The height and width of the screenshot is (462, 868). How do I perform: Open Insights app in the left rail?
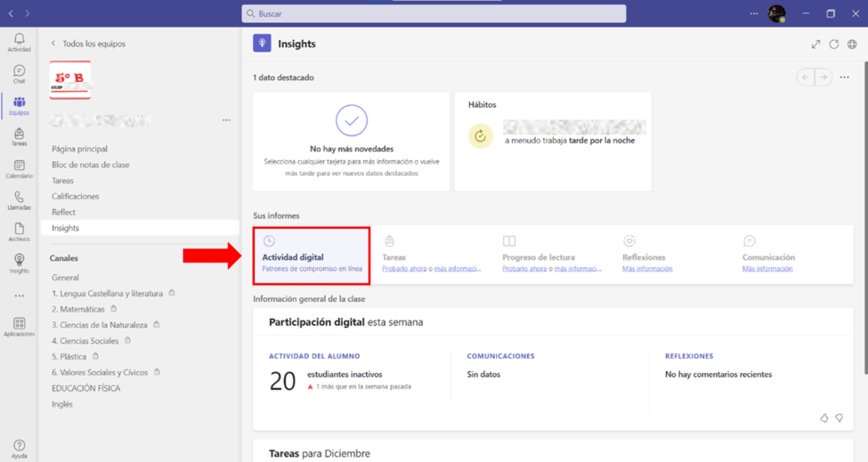19,263
